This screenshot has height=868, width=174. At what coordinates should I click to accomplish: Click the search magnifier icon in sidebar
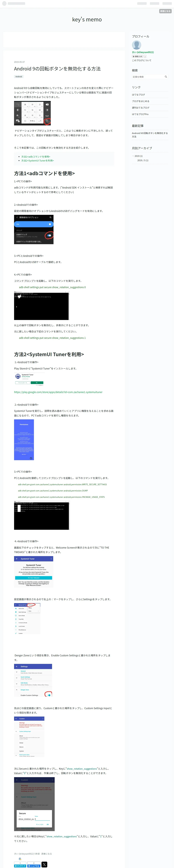click(166, 77)
